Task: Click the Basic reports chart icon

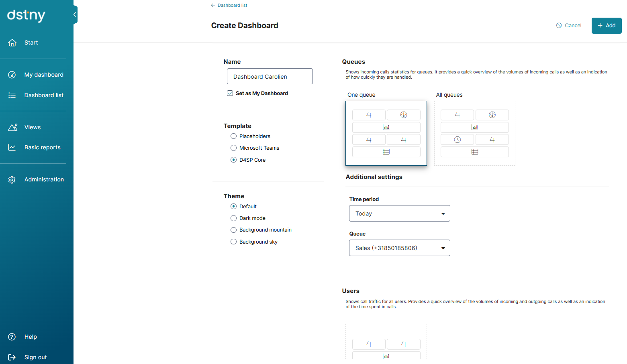Action: coord(12,147)
